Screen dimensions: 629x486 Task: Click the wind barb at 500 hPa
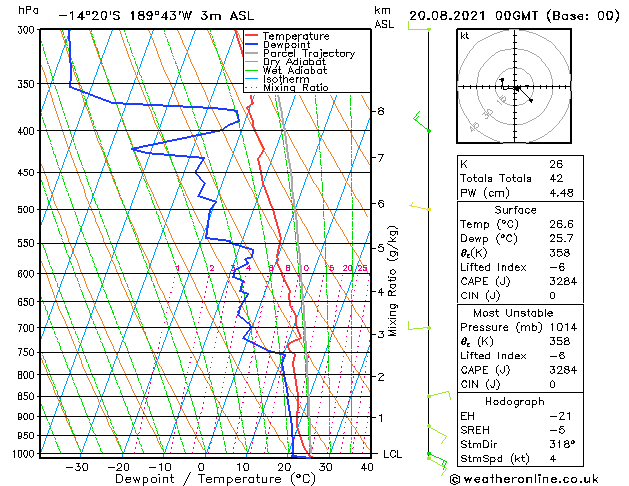coord(420,207)
